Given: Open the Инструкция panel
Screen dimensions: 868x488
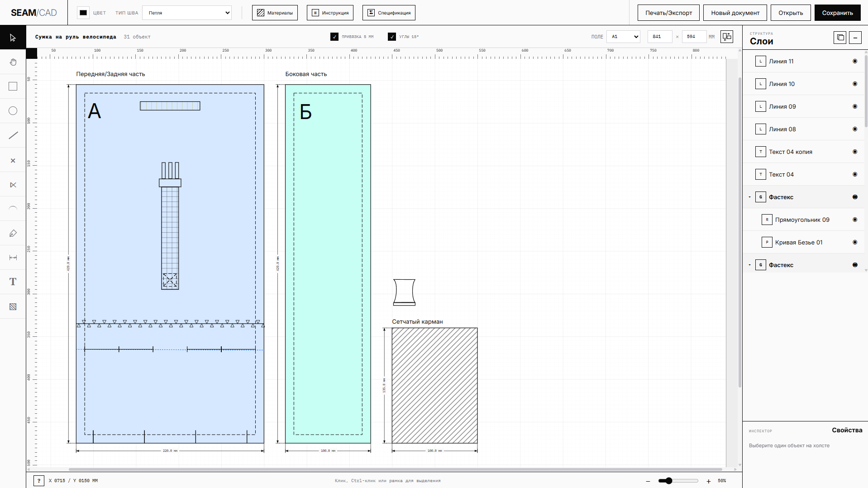Looking at the screenshot, I should (x=330, y=13).
